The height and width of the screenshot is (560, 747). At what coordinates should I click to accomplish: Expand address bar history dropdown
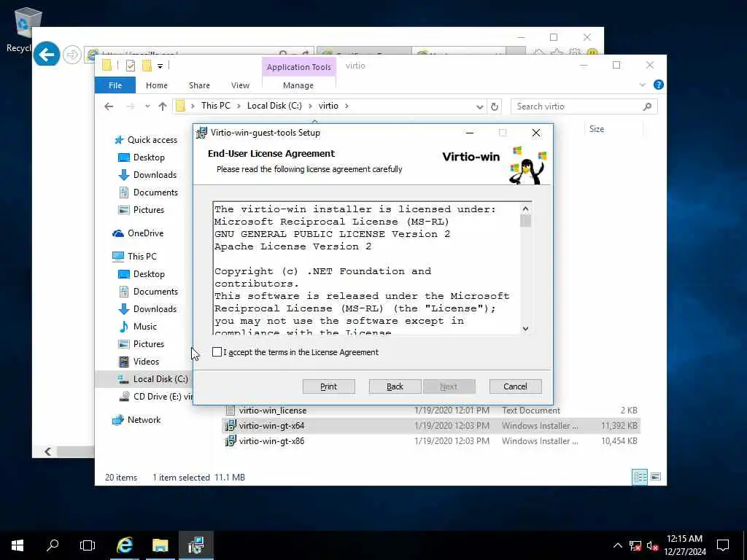coord(480,106)
